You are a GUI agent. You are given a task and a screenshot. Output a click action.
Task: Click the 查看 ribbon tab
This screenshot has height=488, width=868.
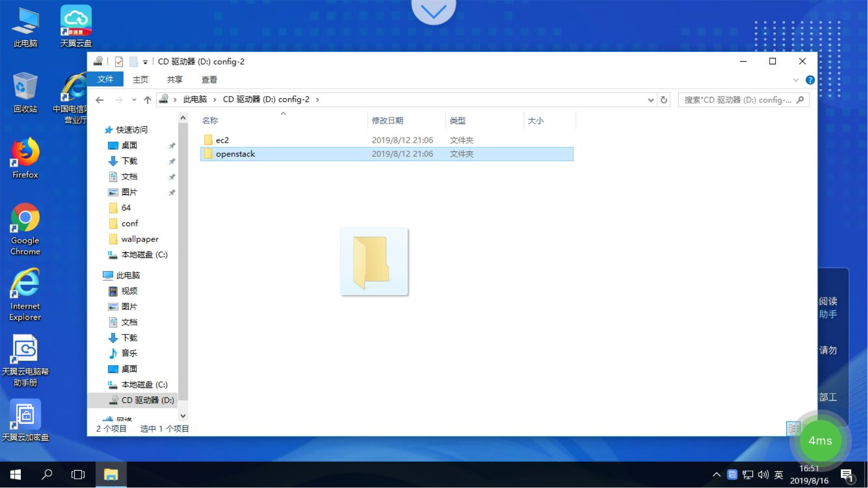[x=210, y=79]
